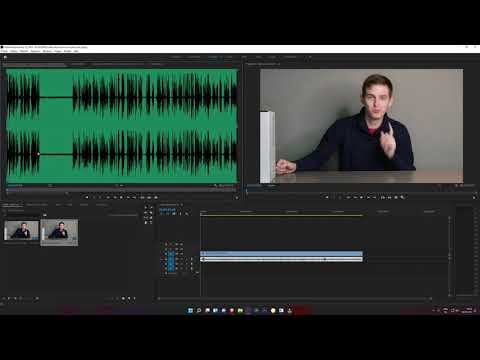
Task: Mark In point in the Program monitor
Action: (x=333, y=197)
